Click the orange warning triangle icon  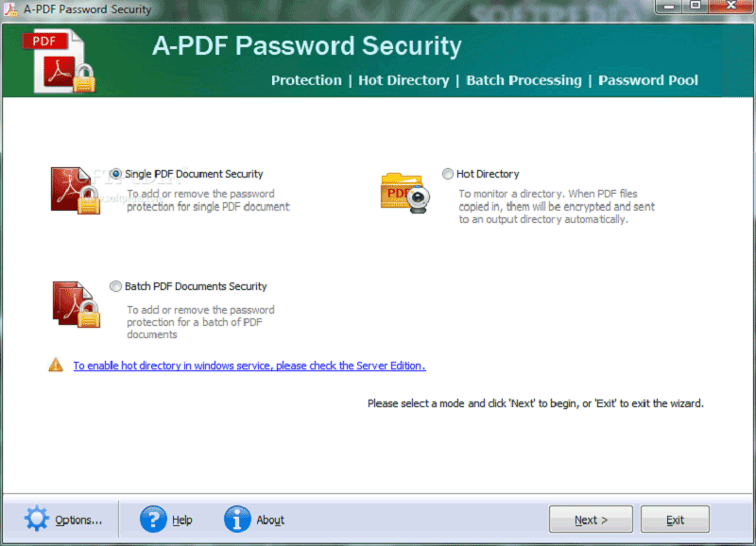click(x=56, y=366)
